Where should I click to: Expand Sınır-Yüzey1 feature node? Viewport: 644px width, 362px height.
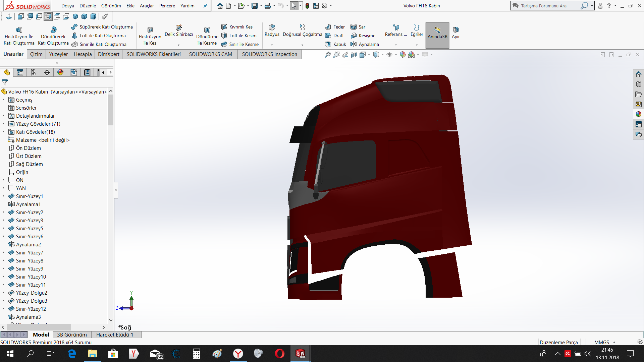point(3,196)
